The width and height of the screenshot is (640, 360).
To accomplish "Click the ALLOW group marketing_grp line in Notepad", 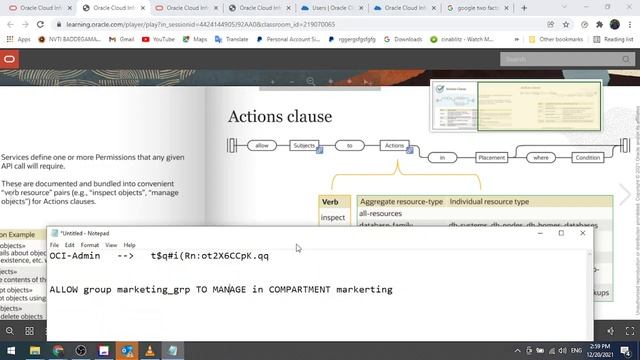I will click(221, 289).
